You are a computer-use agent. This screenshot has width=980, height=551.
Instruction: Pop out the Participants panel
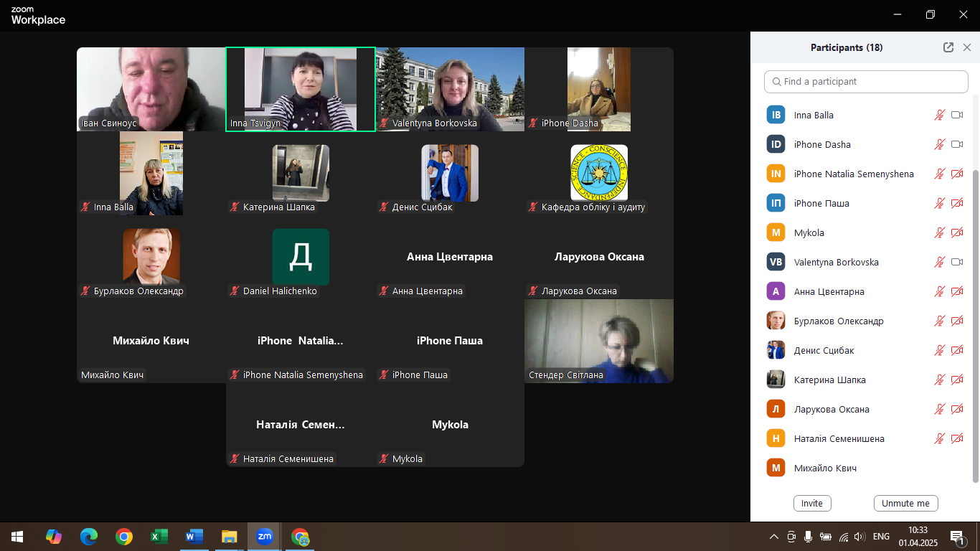tap(948, 47)
